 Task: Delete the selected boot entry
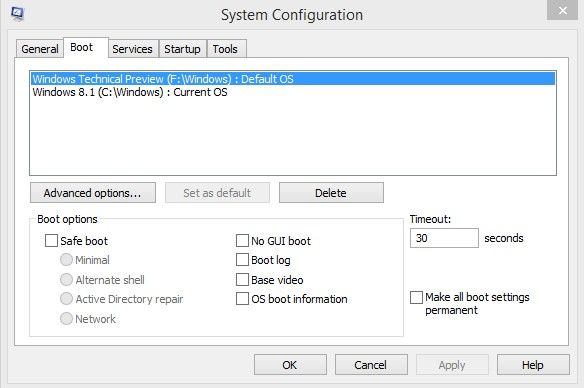tap(331, 193)
